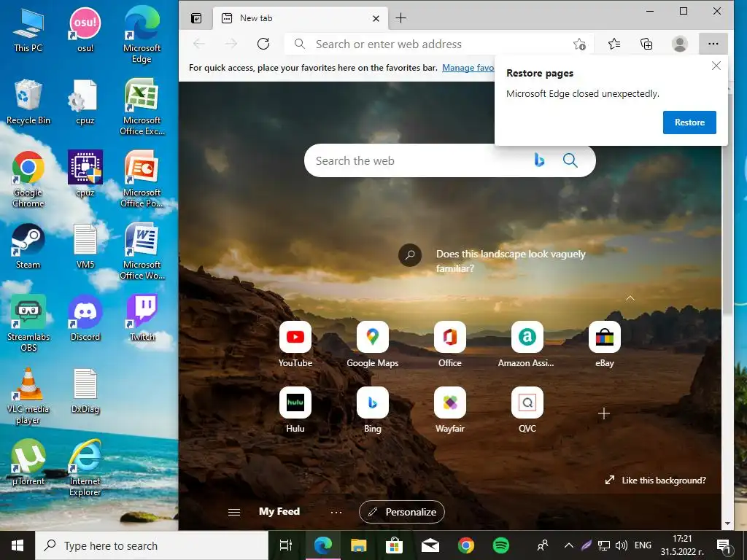This screenshot has height=560, width=747.
Task: Open the tab actions menu icon
Action: [x=196, y=18]
